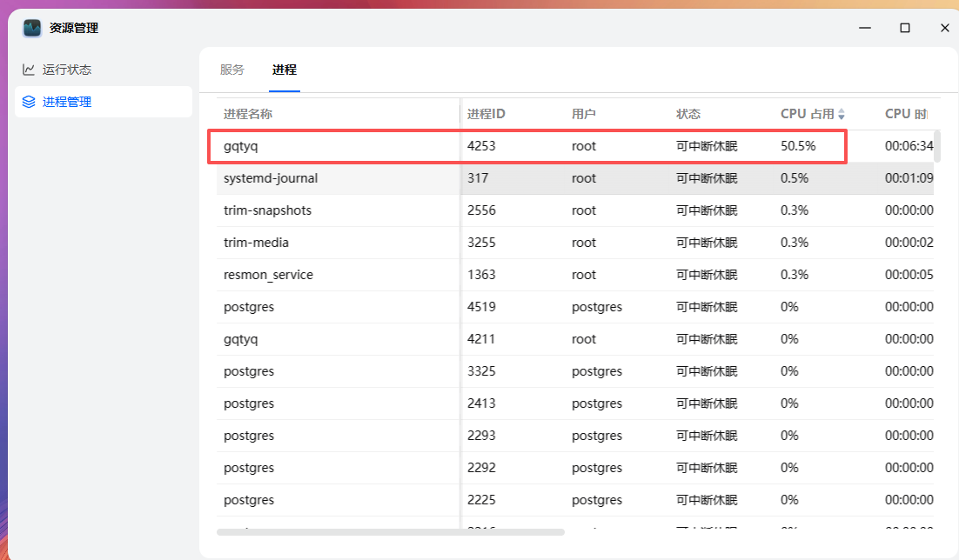
Task: Sort by CPU 占用 using the sort arrows
Action: click(842, 114)
